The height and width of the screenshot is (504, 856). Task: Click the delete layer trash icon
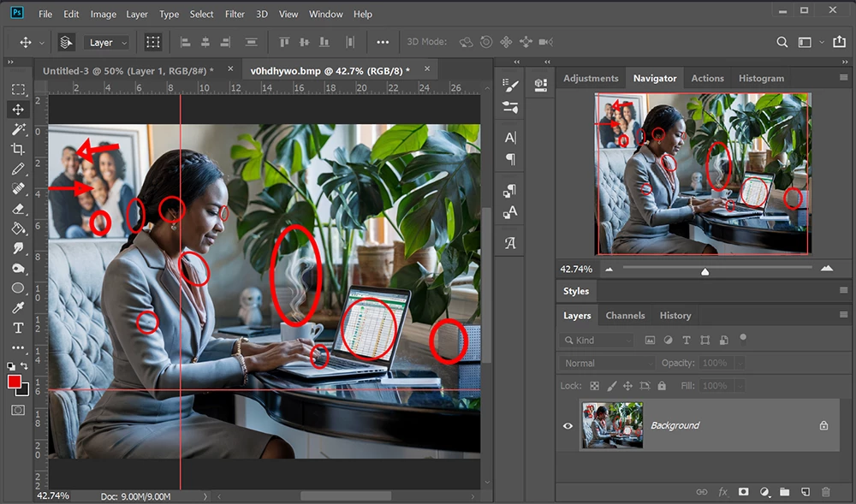[x=826, y=492]
